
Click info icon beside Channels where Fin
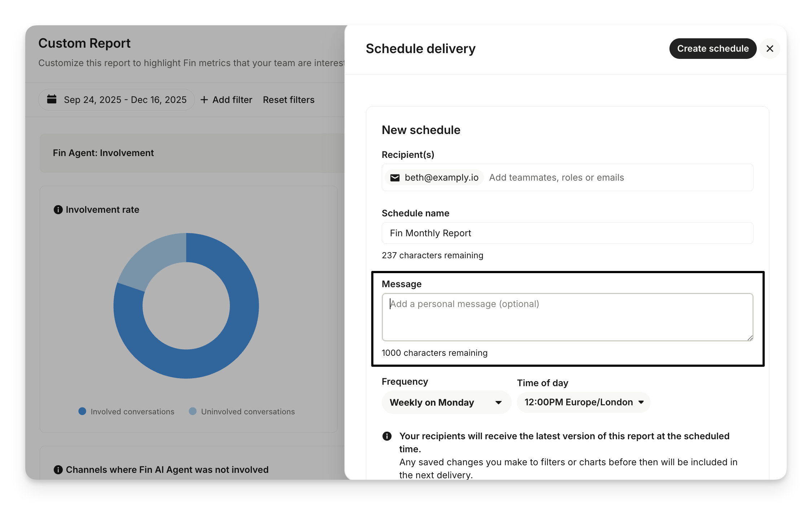(x=58, y=470)
